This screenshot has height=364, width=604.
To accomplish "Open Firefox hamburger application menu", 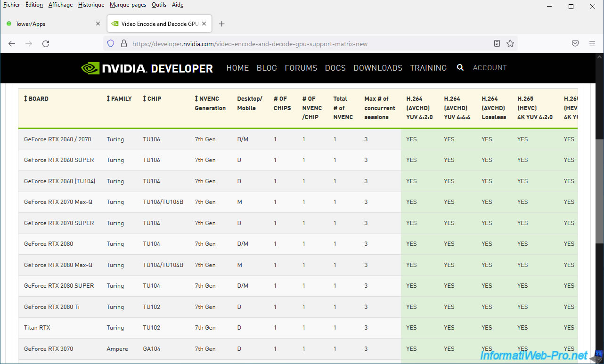I will click(x=592, y=44).
